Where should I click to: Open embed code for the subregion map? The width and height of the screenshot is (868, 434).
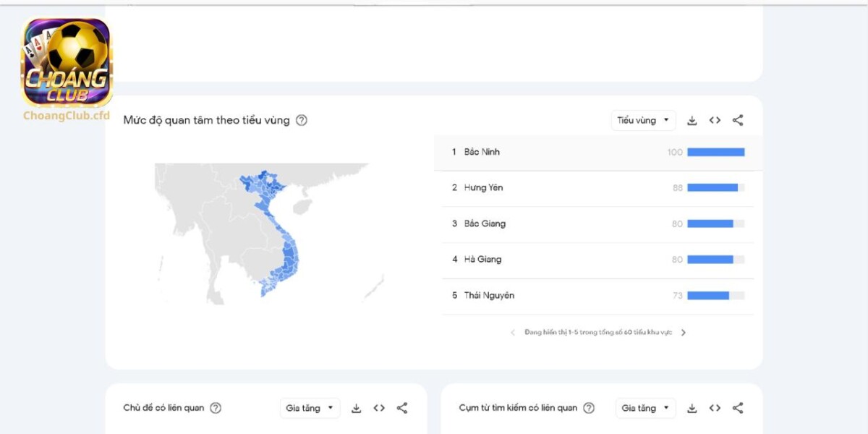(715, 120)
